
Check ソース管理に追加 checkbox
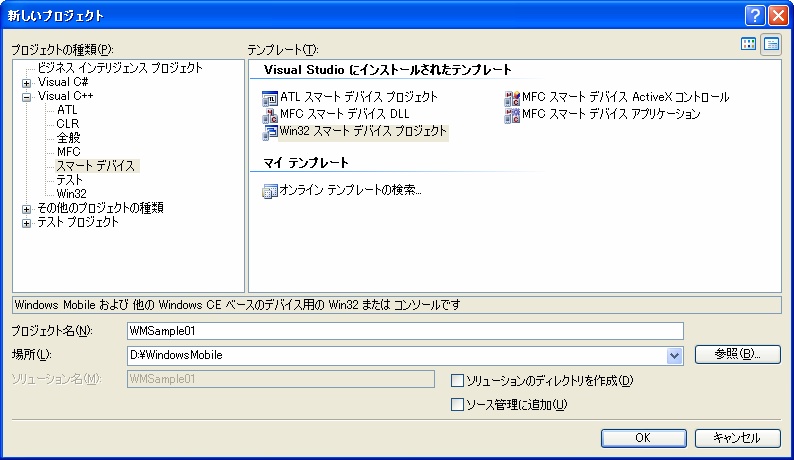point(457,404)
